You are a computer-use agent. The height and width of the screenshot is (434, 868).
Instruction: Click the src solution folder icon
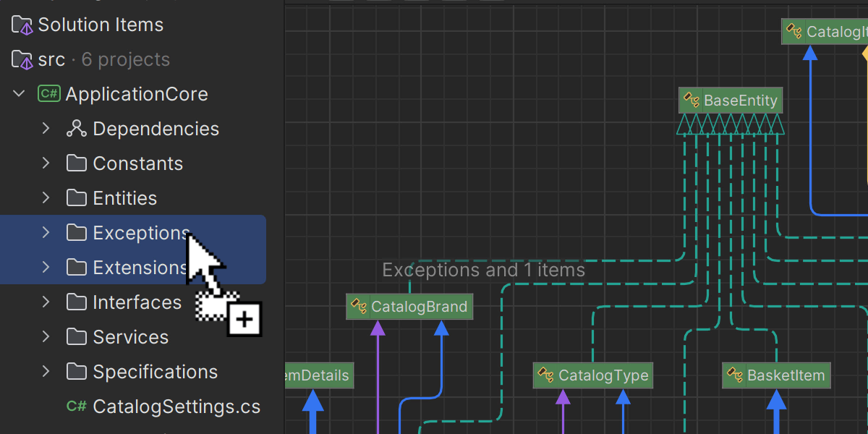22,60
